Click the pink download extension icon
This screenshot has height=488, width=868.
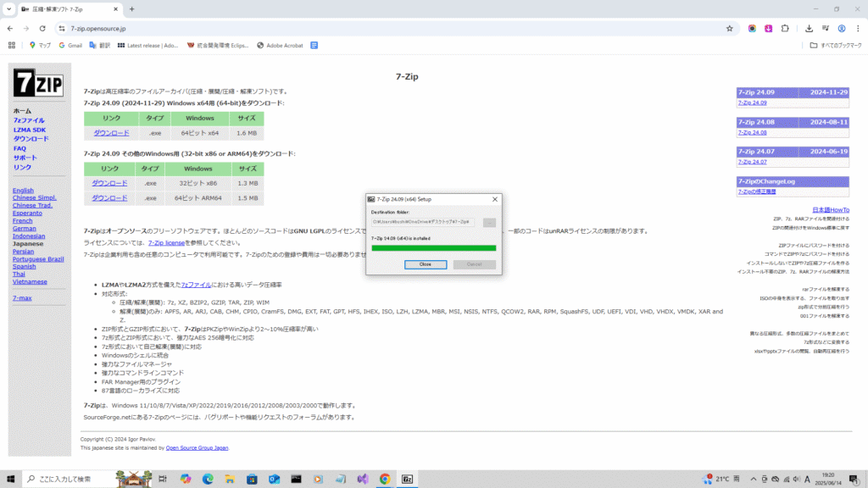(768, 28)
